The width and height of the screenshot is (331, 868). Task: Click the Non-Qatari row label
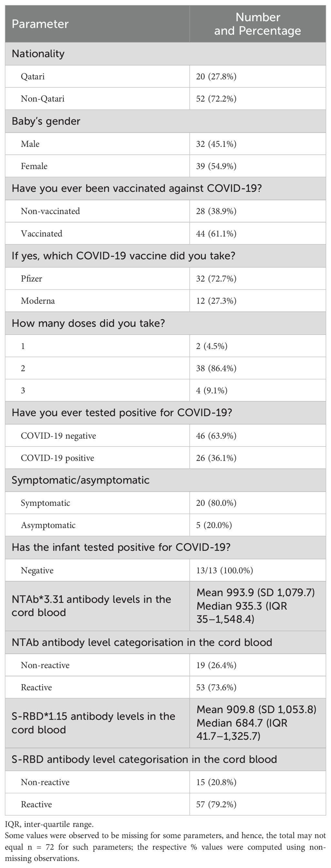(x=43, y=99)
